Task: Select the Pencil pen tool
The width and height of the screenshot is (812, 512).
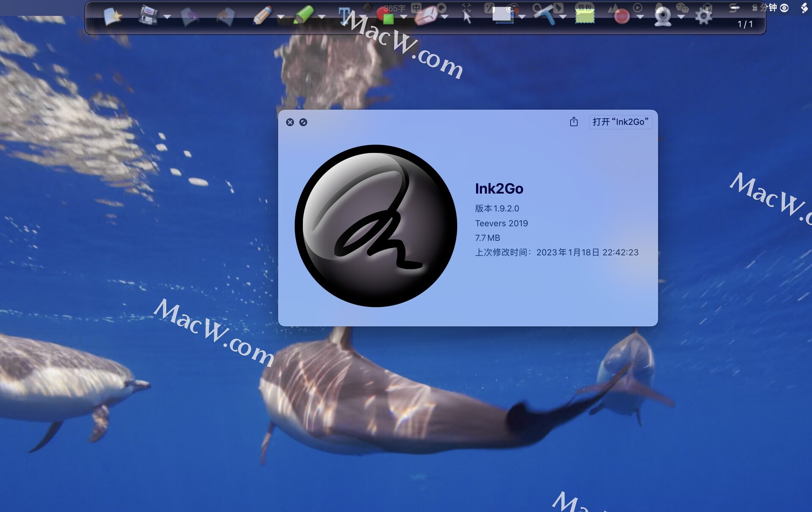Action: tap(262, 16)
